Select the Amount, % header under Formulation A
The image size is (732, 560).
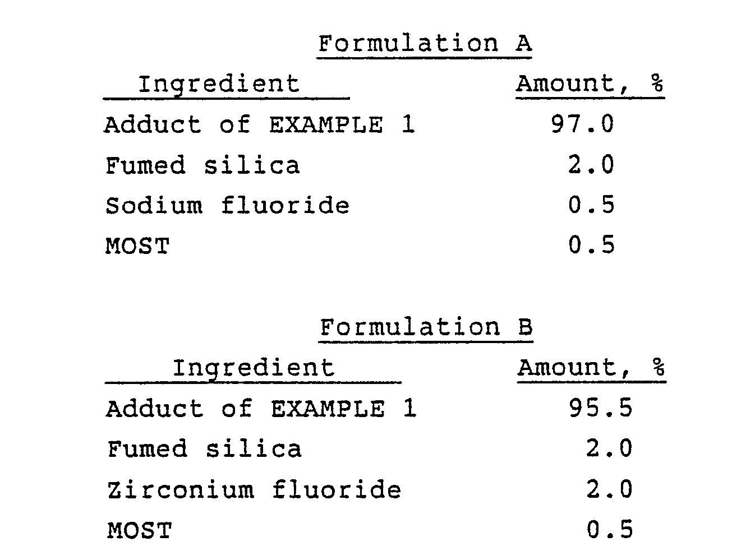pos(590,84)
